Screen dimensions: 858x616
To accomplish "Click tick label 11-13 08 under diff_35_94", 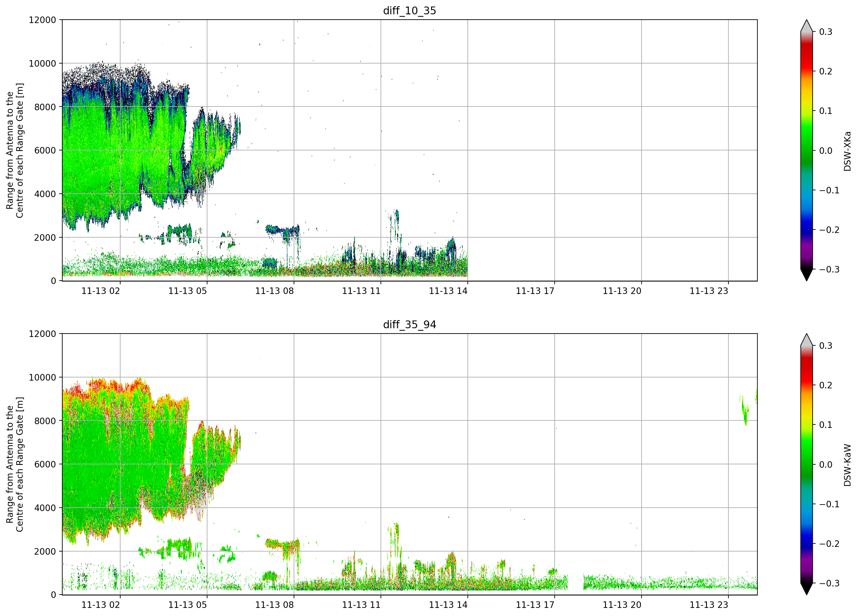I will tap(275, 605).
